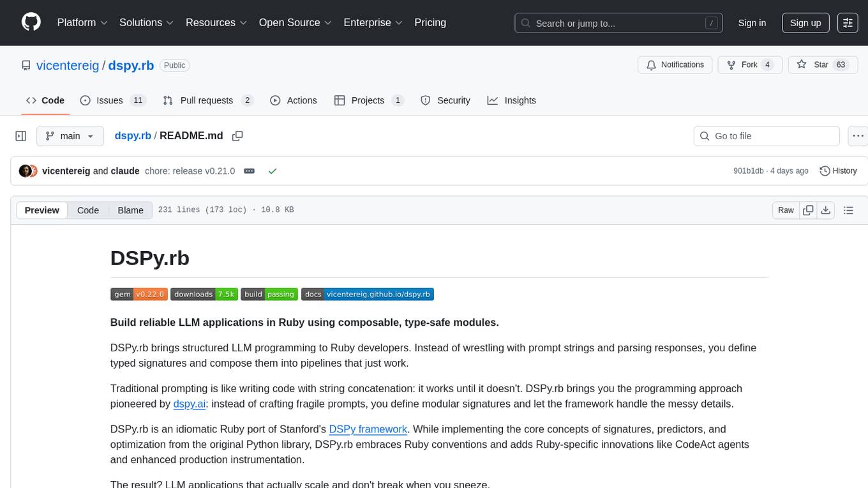
Task: Switch to the Pull requests tab
Action: (x=208, y=100)
